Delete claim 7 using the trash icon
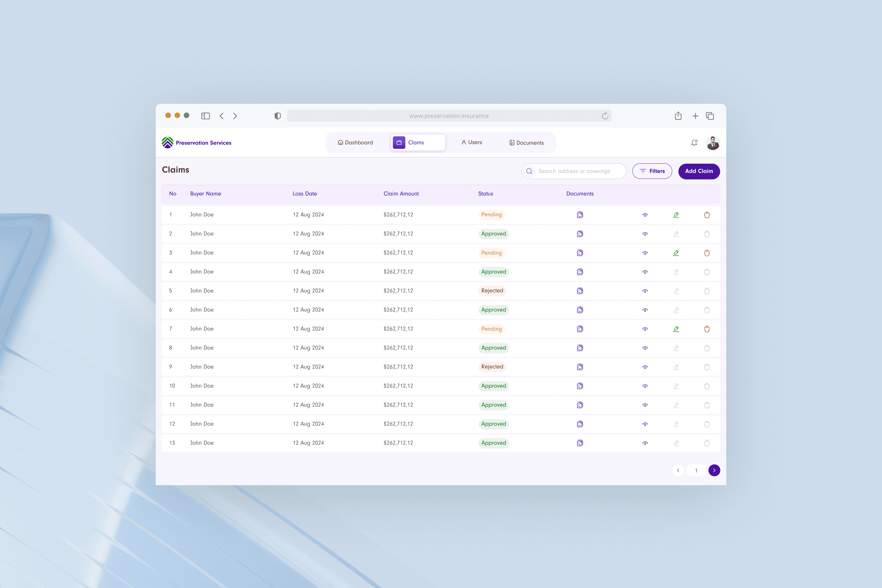882x588 pixels. pos(707,329)
